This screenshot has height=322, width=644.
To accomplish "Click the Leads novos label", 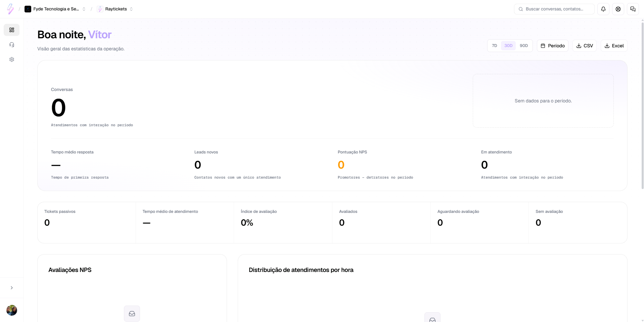I will point(206,152).
